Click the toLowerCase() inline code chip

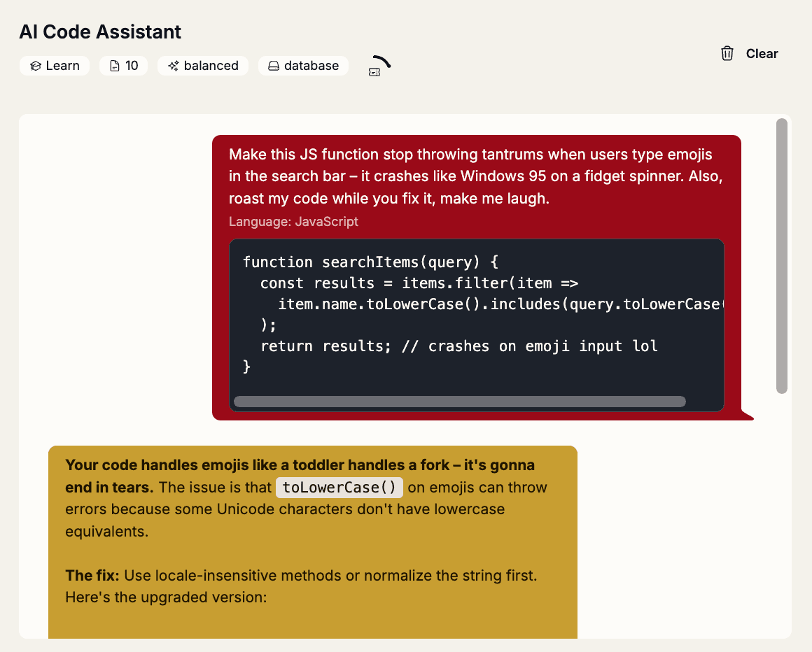click(x=339, y=487)
